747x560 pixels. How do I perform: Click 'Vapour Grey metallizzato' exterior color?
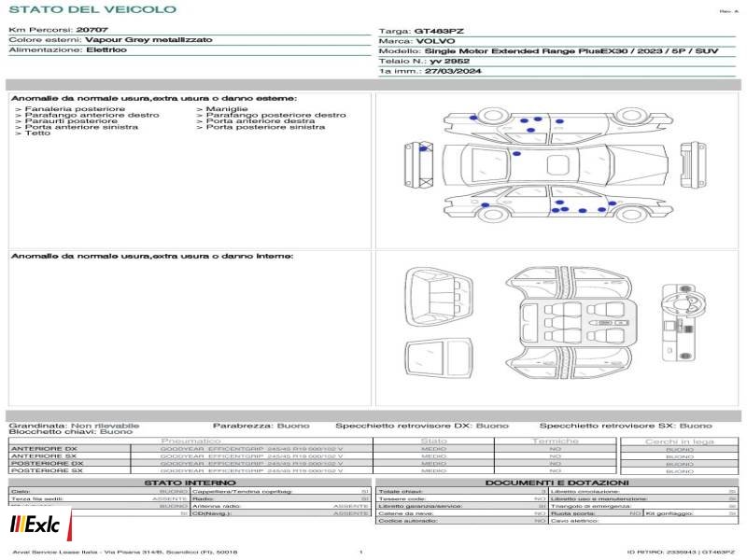point(148,39)
